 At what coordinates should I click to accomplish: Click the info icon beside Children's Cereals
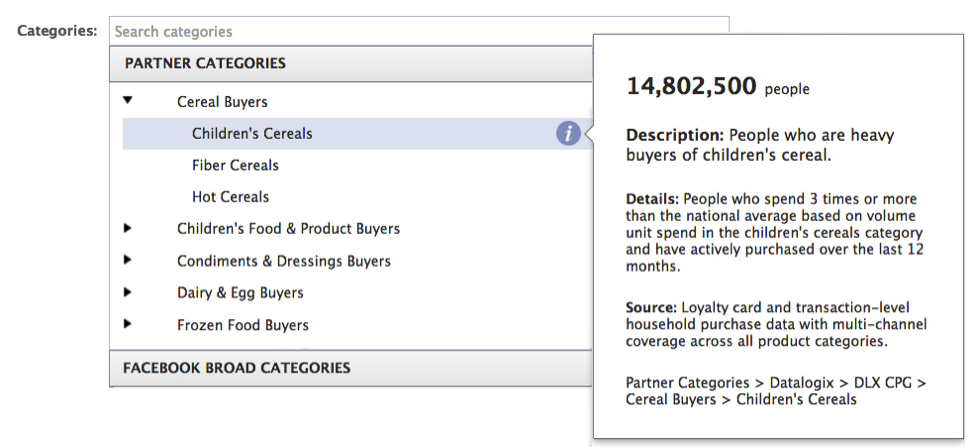tap(568, 133)
